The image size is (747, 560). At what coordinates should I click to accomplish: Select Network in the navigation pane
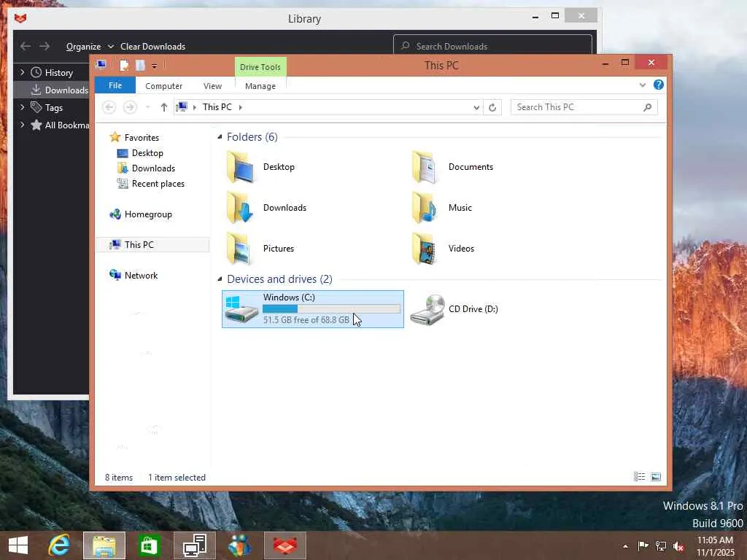click(141, 275)
